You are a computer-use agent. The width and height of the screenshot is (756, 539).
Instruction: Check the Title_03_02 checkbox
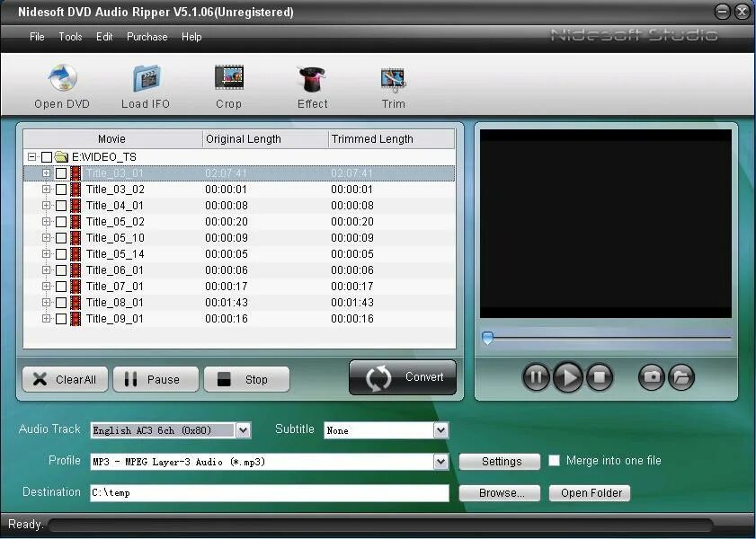(61, 190)
